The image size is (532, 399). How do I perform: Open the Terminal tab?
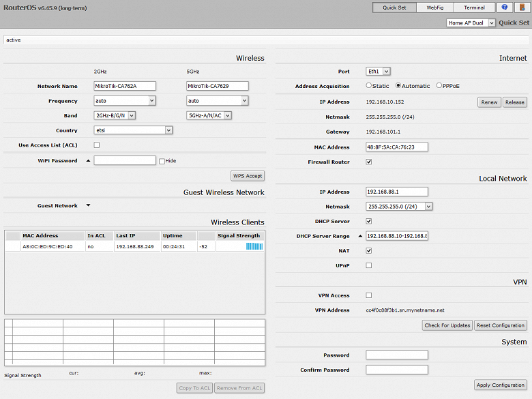pyautogui.click(x=475, y=8)
